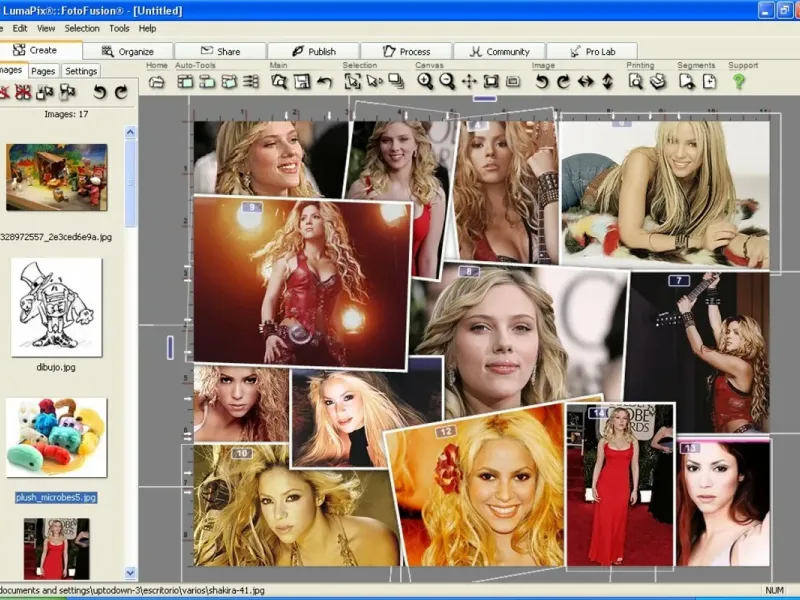Open the green Support help icon
The image size is (800, 600).
coord(739,82)
